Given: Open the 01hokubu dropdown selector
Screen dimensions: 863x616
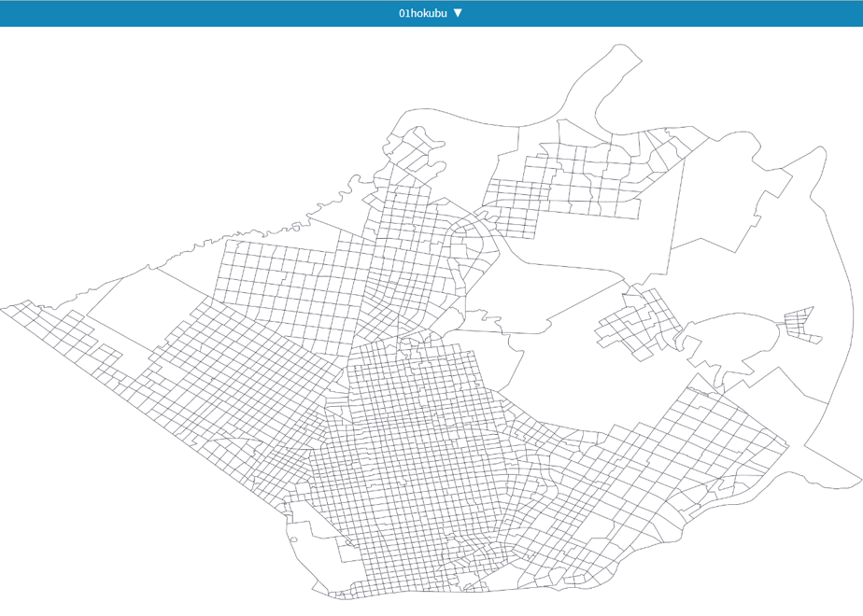Looking at the screenshot, I should pyautogui.click(x=431, y=13).
